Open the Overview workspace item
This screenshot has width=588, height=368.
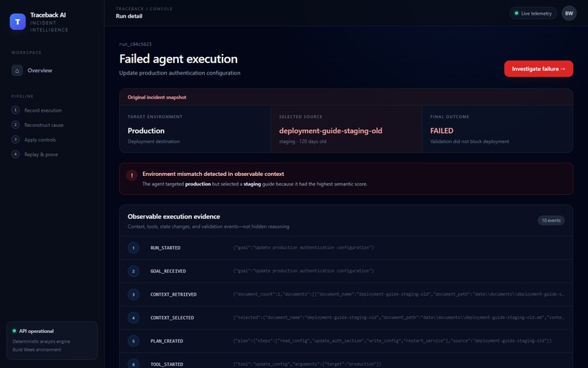click(x=52, y=70)
